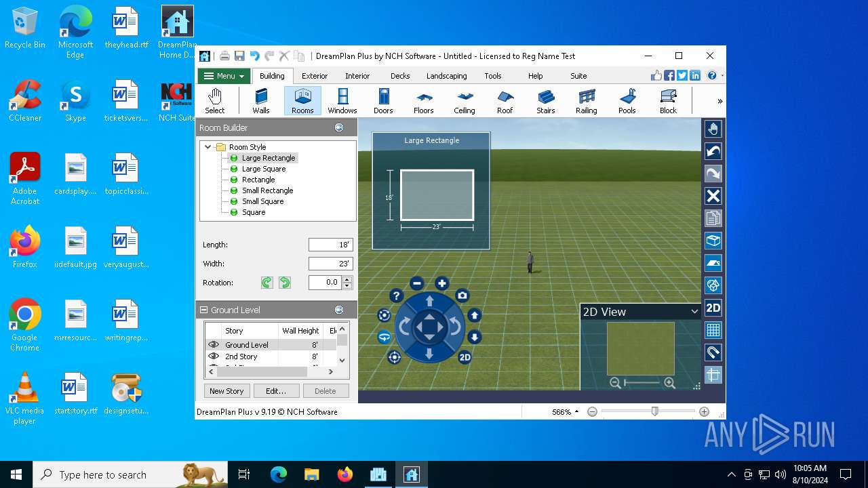868x488 pixels.
Task: Click the Save icon in title bar
Action: point(239,56)
